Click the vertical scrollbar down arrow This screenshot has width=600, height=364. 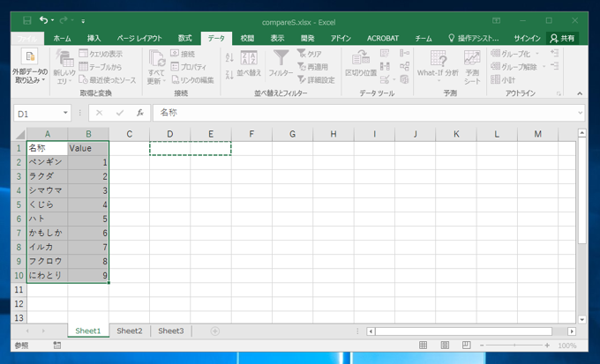582,320
